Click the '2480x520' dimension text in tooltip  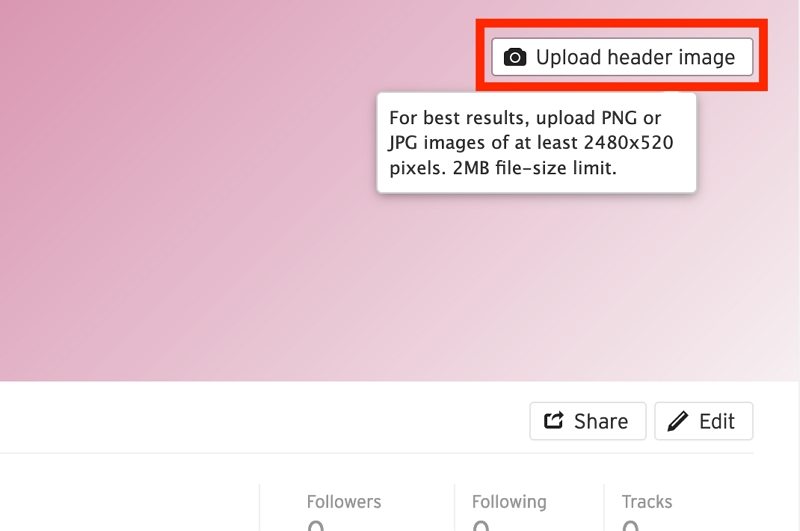coord(629,142)
